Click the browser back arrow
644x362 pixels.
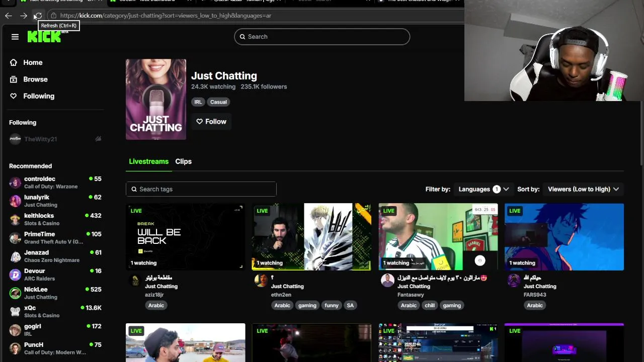(x=9, y=16)
